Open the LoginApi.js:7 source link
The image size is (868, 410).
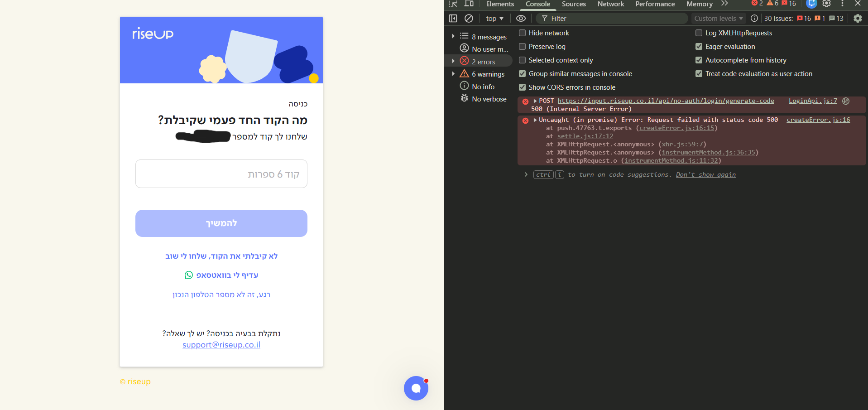point(813,101)
